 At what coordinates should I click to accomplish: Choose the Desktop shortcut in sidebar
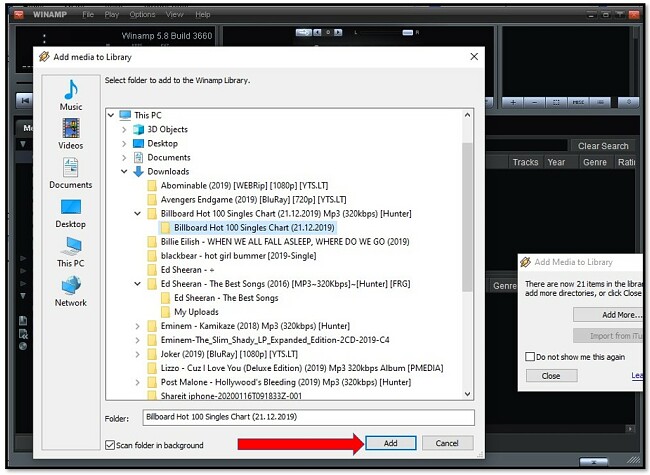(71, 213)
